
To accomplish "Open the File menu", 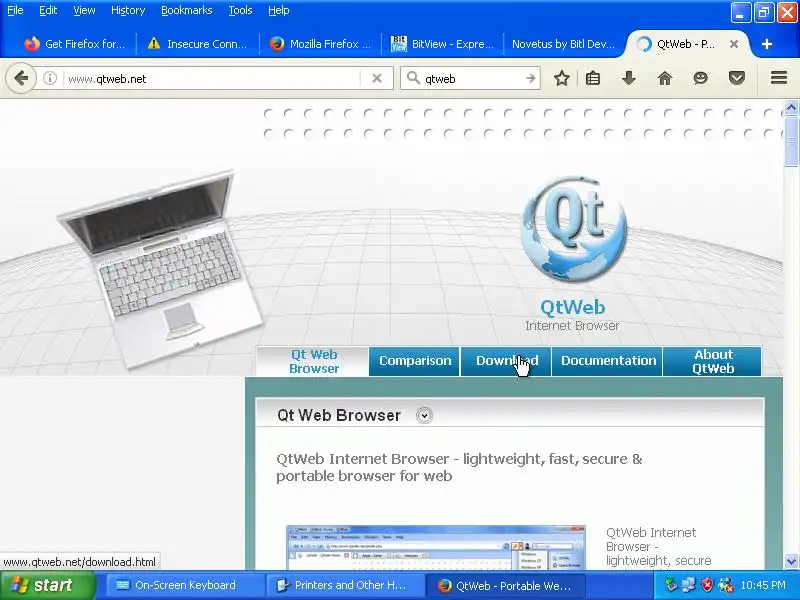I will pyautogui.click(x=15, y=10).
